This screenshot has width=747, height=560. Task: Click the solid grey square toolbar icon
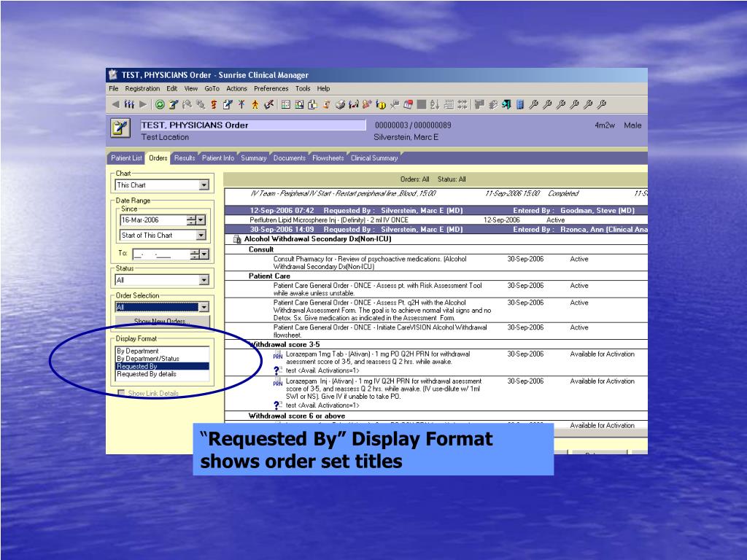422,104
